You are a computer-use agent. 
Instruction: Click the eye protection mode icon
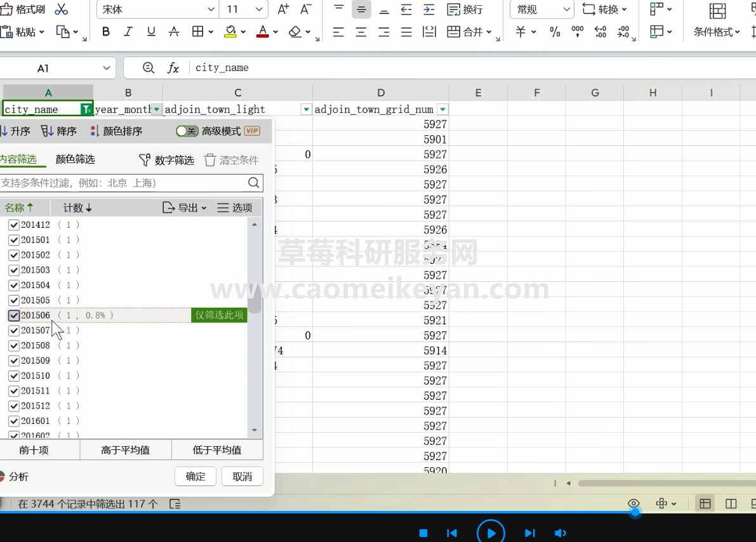pos(633,503)
